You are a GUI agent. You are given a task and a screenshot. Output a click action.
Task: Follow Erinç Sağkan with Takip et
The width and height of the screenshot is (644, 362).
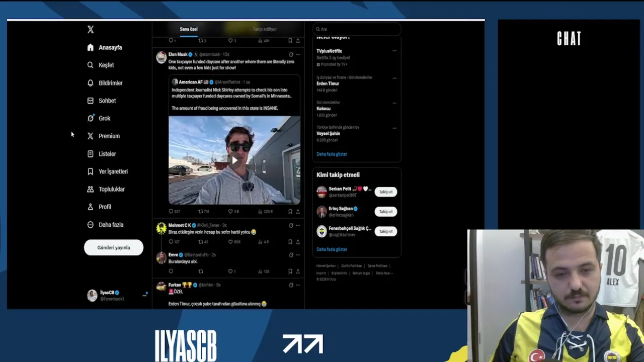pyautogui.click(x=386, y=212)
